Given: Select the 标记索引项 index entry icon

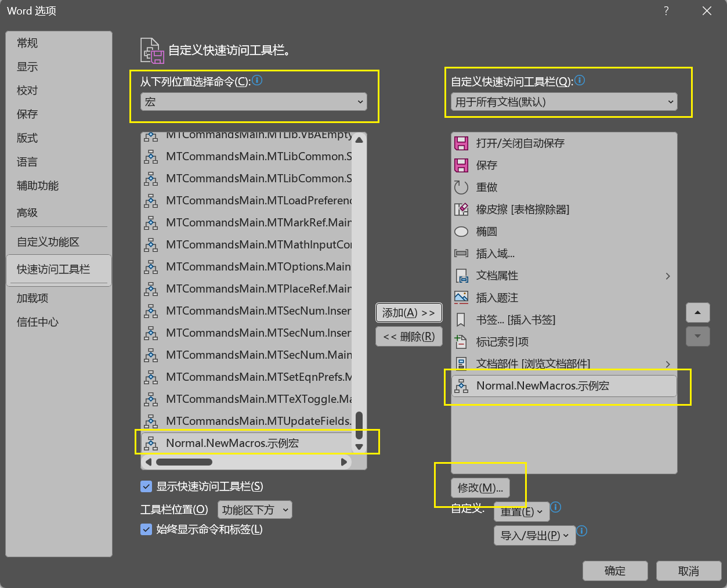Looking at the screenshot, I should (x=461, y=342).
